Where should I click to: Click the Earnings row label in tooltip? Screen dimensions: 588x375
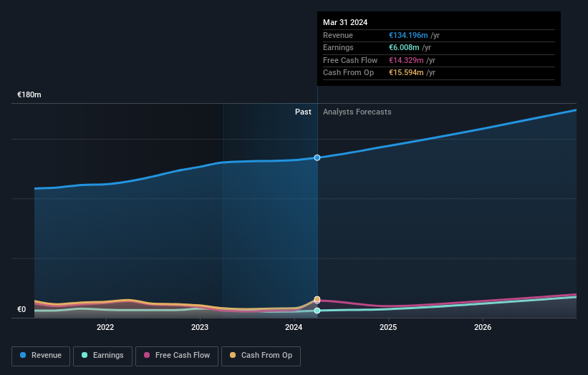tap(338, 47)
